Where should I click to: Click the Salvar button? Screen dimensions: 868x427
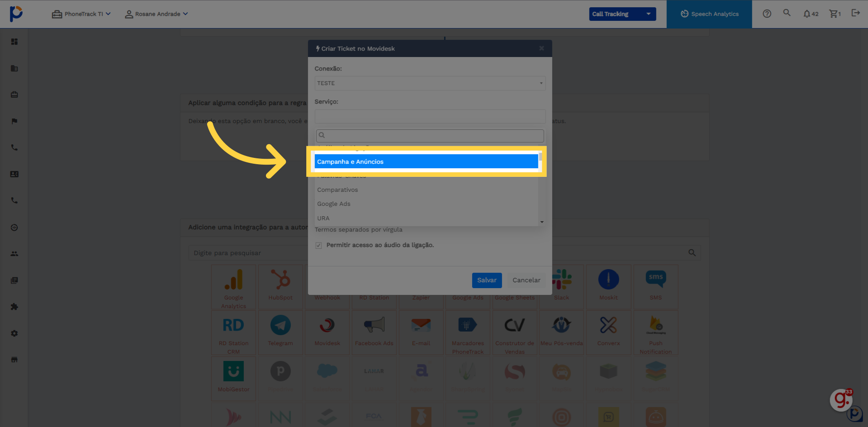coord(487,280)
